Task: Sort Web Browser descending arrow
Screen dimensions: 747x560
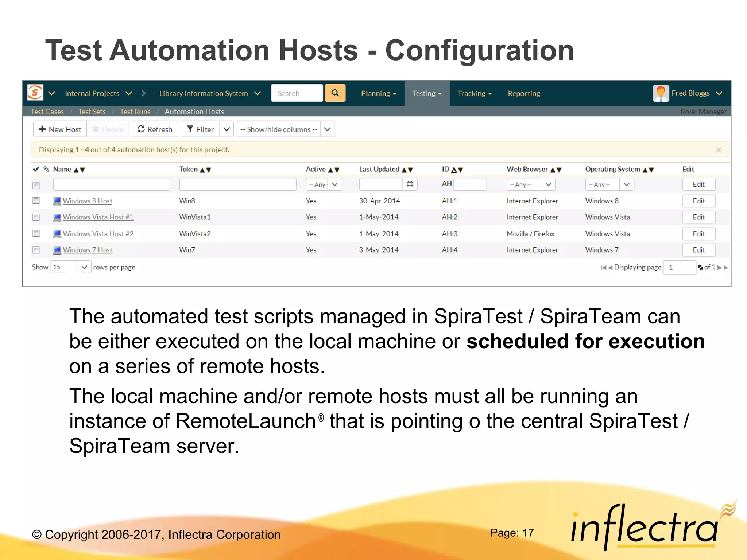Action: [x=559, y=170]
